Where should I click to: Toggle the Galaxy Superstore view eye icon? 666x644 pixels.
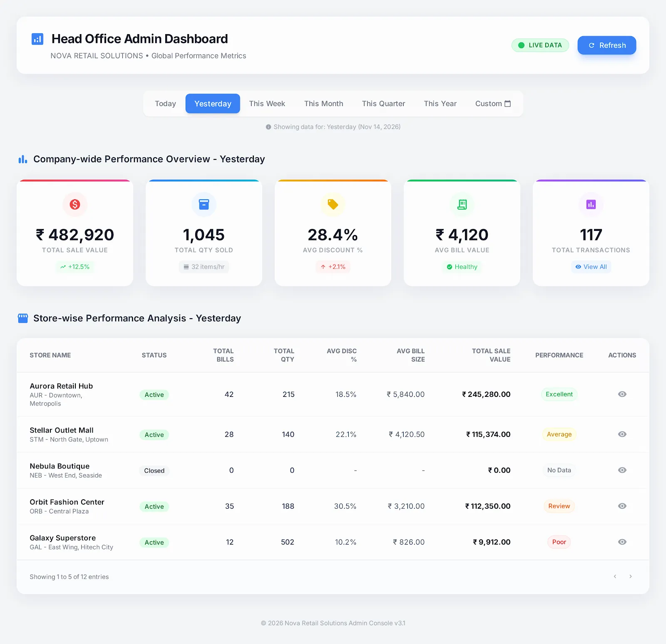622,542
